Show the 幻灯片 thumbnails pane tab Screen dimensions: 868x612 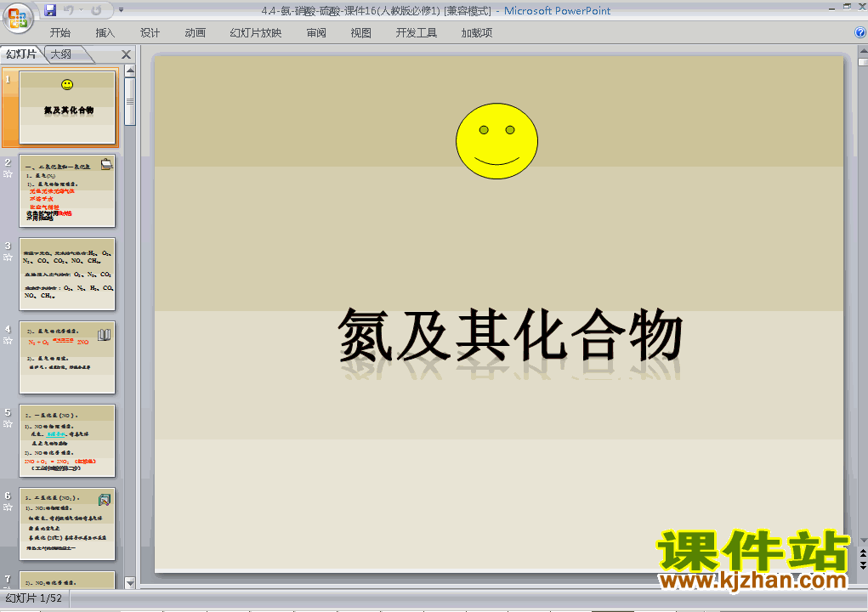click(21, 54)
